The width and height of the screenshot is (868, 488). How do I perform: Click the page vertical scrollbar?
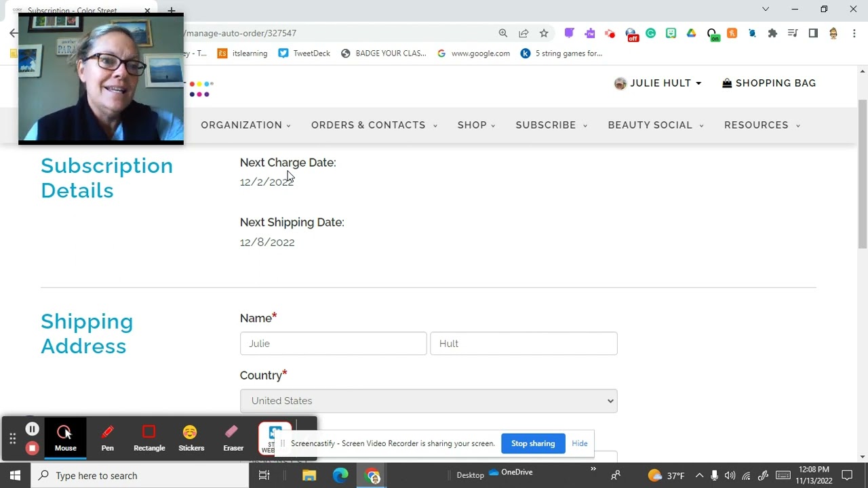tap(863, 174)
